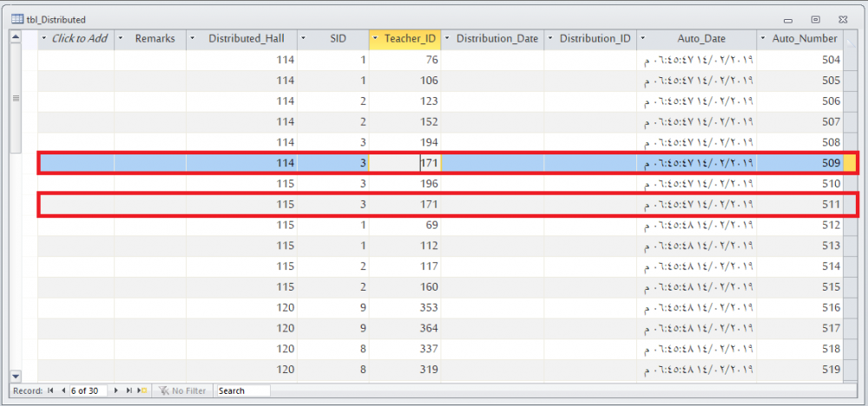Image resolution: width=868 pixels, height=406 pixels.
Task: Click Teacher_ID cell 171 in row 511
Action: [x=406, y=205]
